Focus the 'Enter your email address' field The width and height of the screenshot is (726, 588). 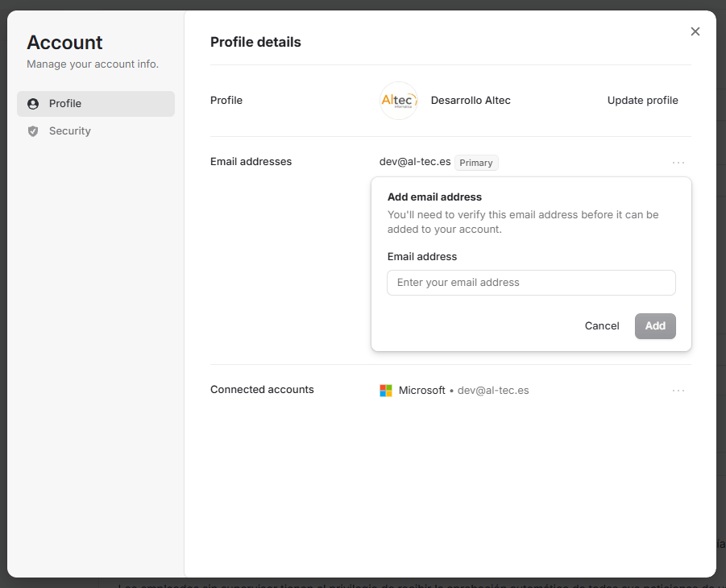(531, 283)
